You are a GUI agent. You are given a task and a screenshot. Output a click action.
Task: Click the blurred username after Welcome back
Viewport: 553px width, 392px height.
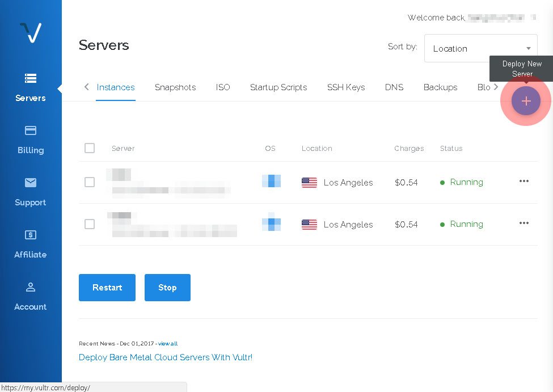pyautogui.click(x=501, y=17)
